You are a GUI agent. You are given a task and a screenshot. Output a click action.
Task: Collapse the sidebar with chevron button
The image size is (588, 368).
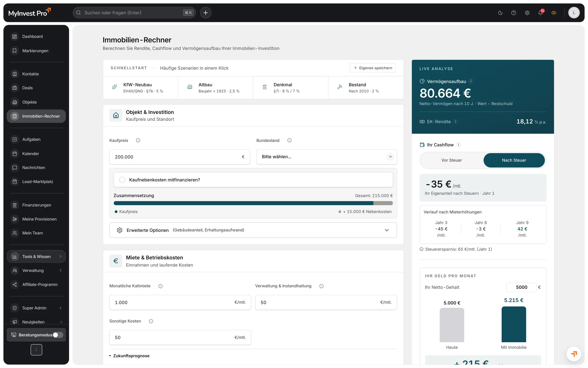click(36, 350)
